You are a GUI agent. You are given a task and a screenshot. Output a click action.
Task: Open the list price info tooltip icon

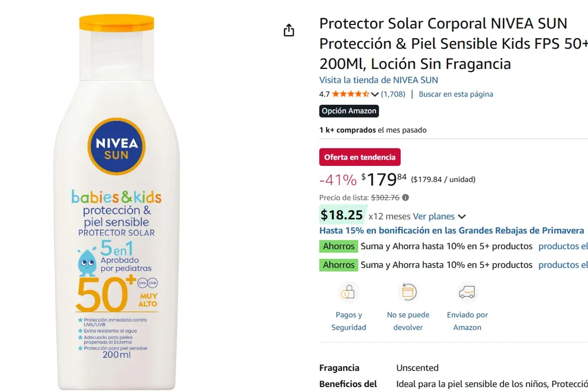pos(405,197)
